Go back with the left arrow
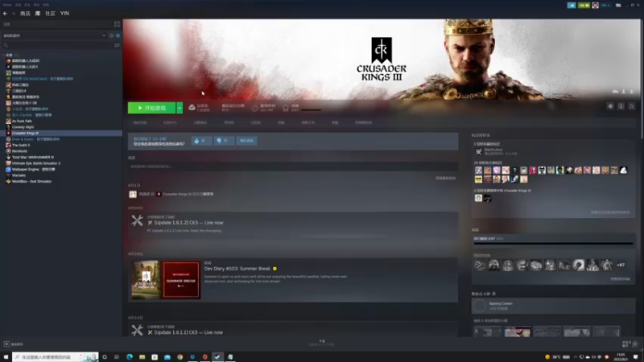Screen dimensions: 644x362 [5, 14]
